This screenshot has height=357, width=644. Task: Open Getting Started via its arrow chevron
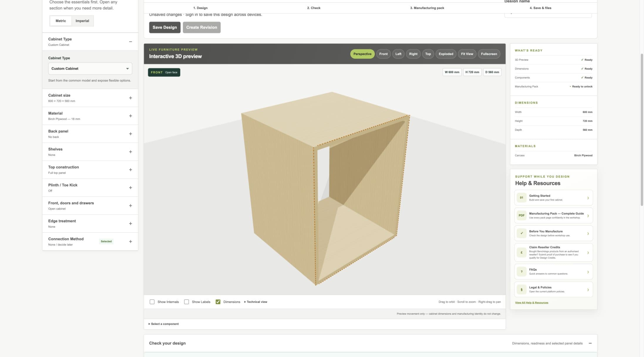pyautogui.click(x=588, y=198)
